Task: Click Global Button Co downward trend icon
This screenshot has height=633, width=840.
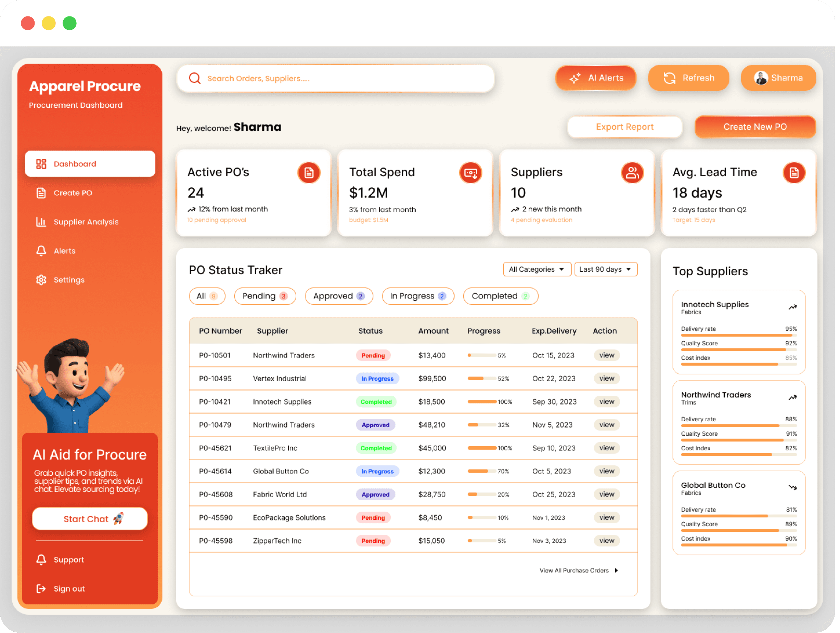Action: click(x=792, y=487)
